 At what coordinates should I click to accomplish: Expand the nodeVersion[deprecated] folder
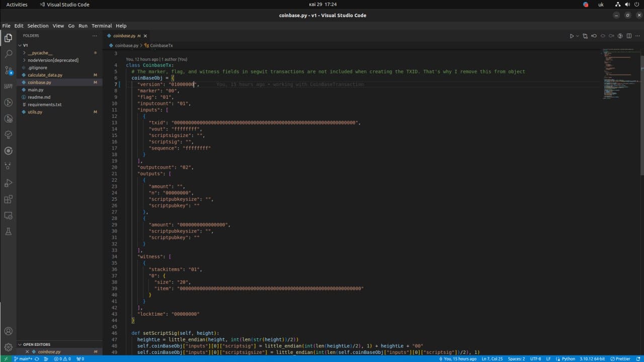53,60
